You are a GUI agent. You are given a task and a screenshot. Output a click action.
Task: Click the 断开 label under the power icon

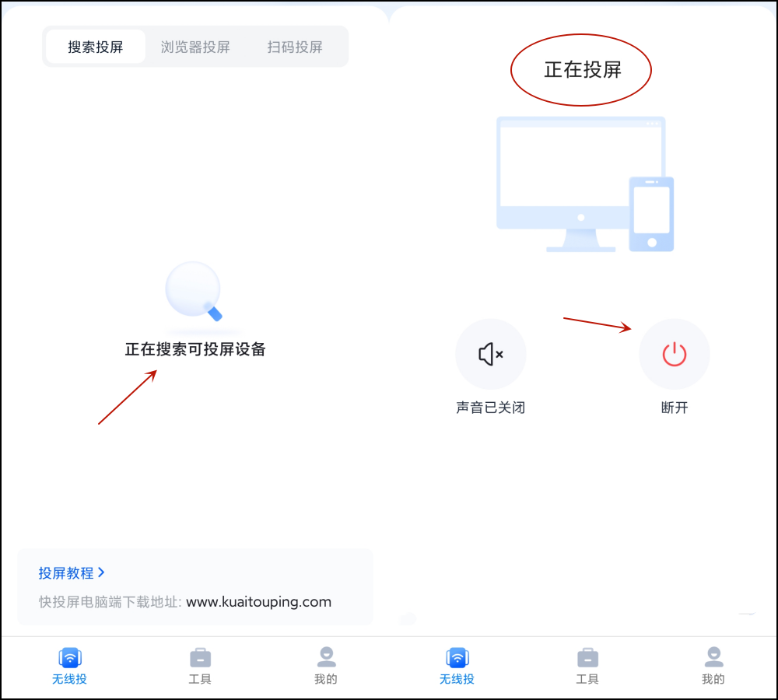pos(675,408)
